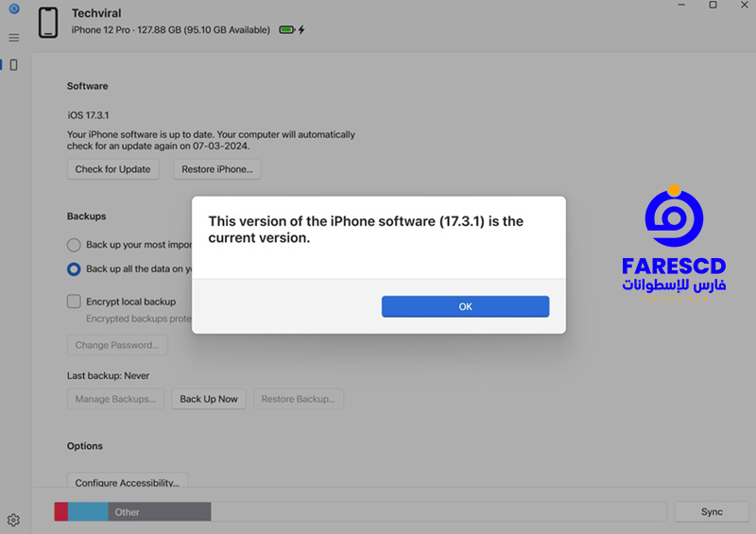Image resolution: width=756 pixels, height=534 pixels.
Task: Click the large iPhone icon beside Techviral
Action: point(48,22)
